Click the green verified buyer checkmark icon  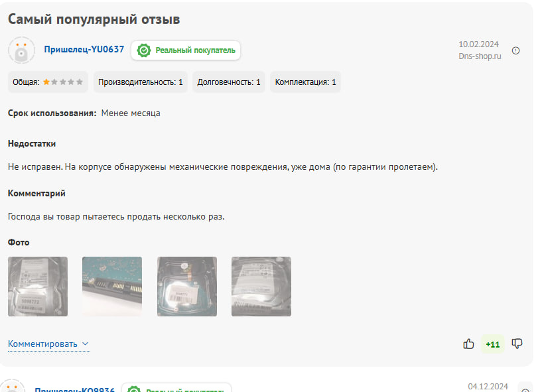(144, 50)
